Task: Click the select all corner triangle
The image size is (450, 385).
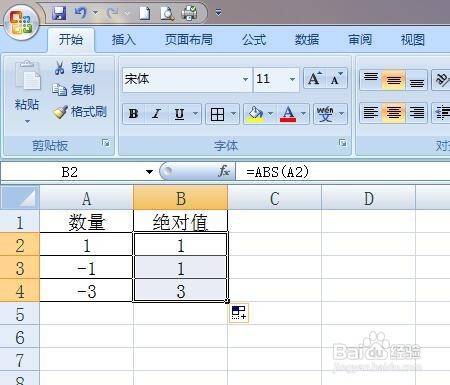Action: click(x=19, y=197)
